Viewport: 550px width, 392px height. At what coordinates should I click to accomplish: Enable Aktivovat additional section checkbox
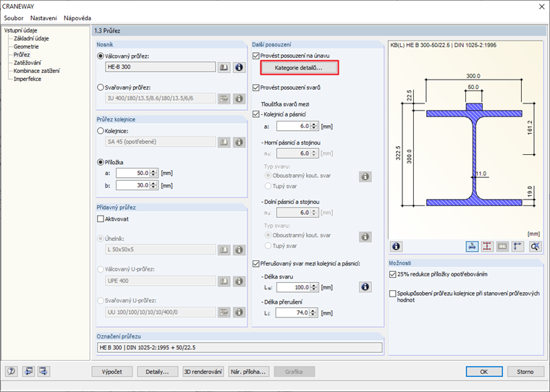101,219
